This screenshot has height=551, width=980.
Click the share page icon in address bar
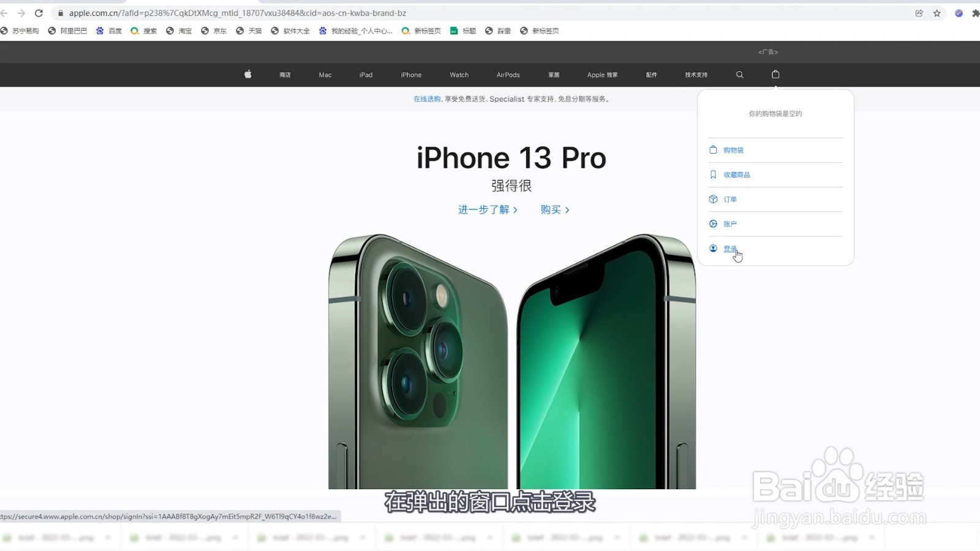(919, 13)
